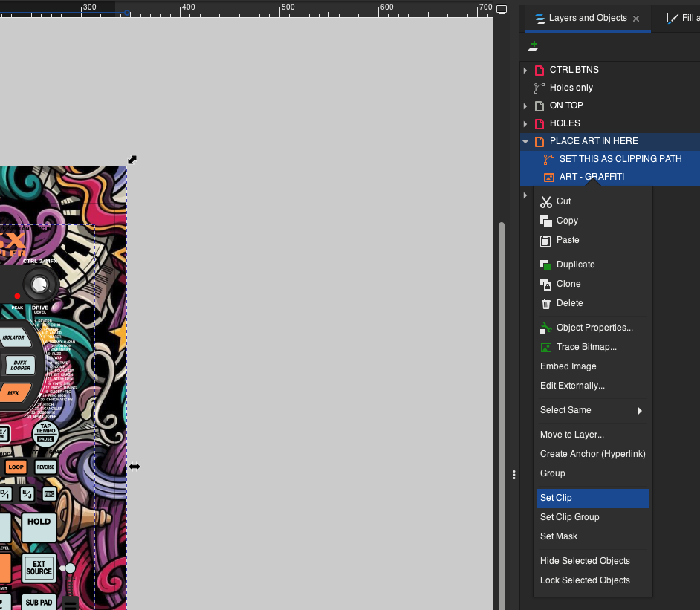This screenshot has height=610, width=700.
Task: Choose Set Mask menu entry
Action: pos(559,536)
